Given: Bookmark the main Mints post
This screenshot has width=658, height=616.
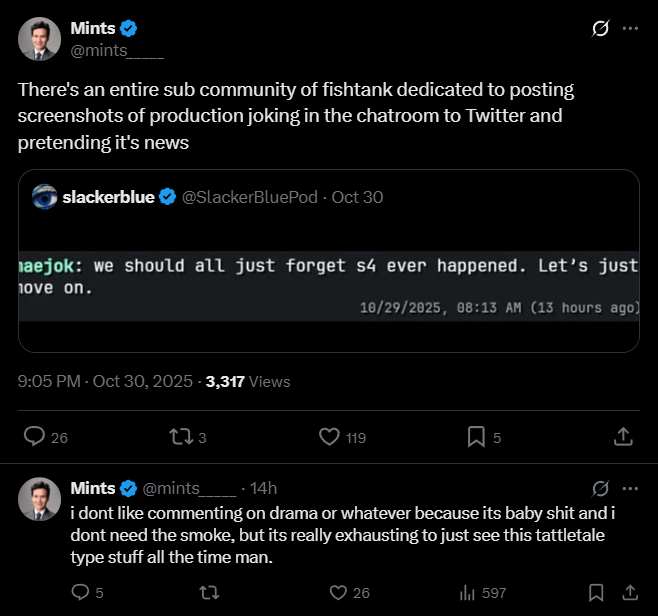Looking at the screenshot, I should [x=477, y=437].
